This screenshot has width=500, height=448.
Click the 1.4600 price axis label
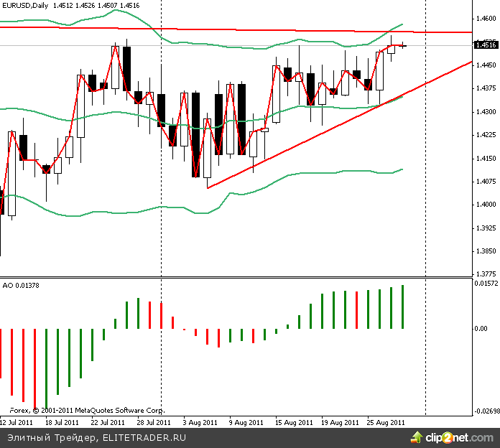point(486,19)
